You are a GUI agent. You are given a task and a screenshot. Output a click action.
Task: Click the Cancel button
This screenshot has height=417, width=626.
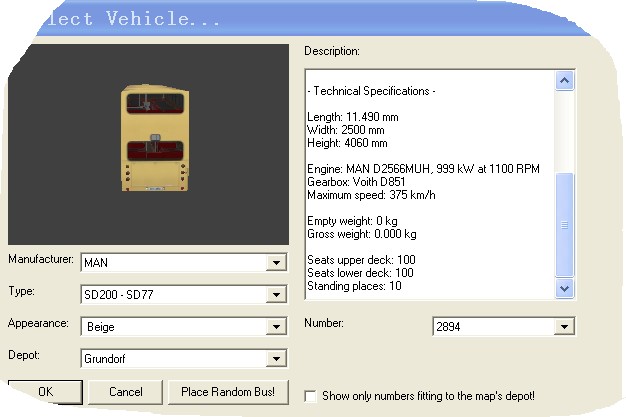point(126,392)
